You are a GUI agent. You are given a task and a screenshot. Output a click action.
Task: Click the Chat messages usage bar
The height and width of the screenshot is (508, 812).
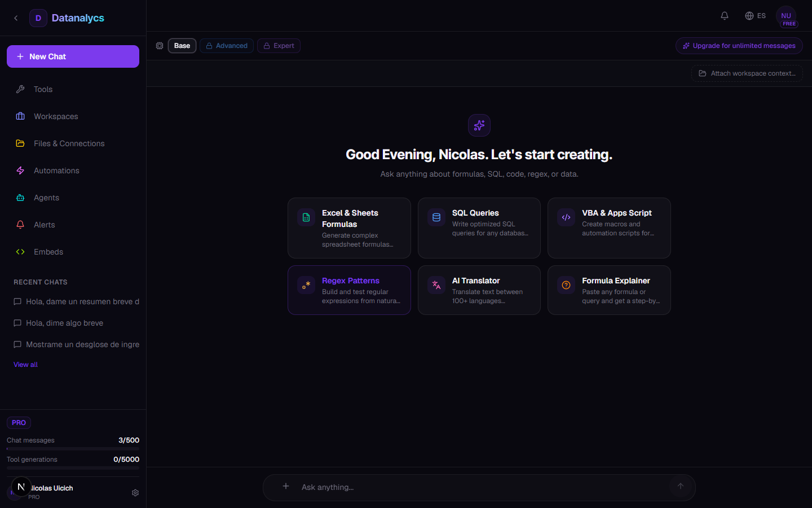coord(73,449)
